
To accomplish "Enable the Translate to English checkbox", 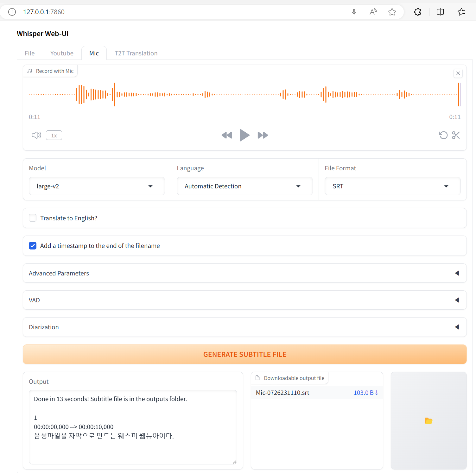I will click(x=33, y=218).
